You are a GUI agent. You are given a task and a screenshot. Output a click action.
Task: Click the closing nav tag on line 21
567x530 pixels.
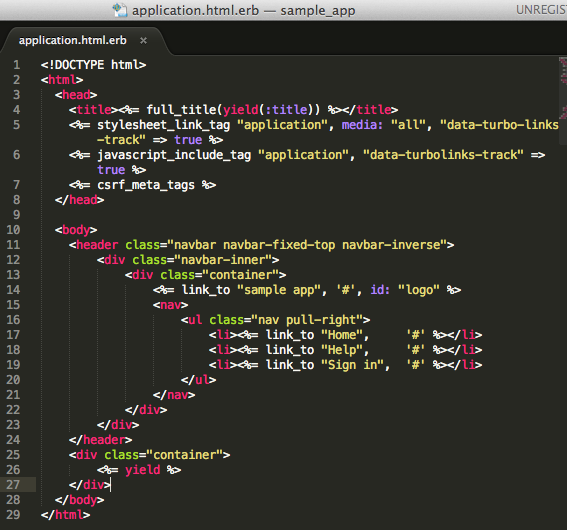coord(174,395)
